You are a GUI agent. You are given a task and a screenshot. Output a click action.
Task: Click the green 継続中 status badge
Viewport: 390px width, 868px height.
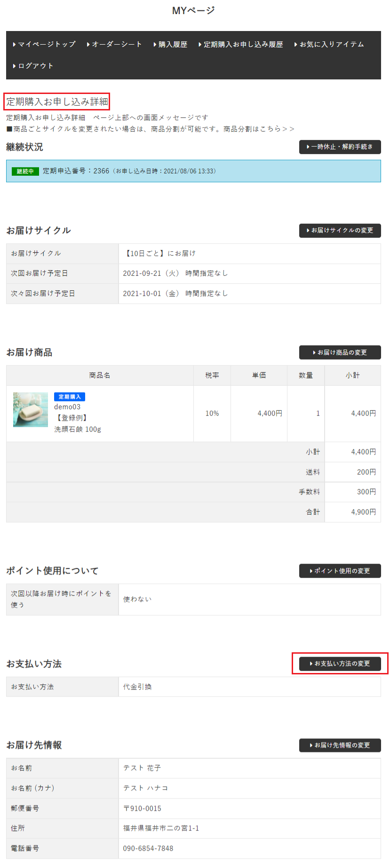[x=25, y=172]
